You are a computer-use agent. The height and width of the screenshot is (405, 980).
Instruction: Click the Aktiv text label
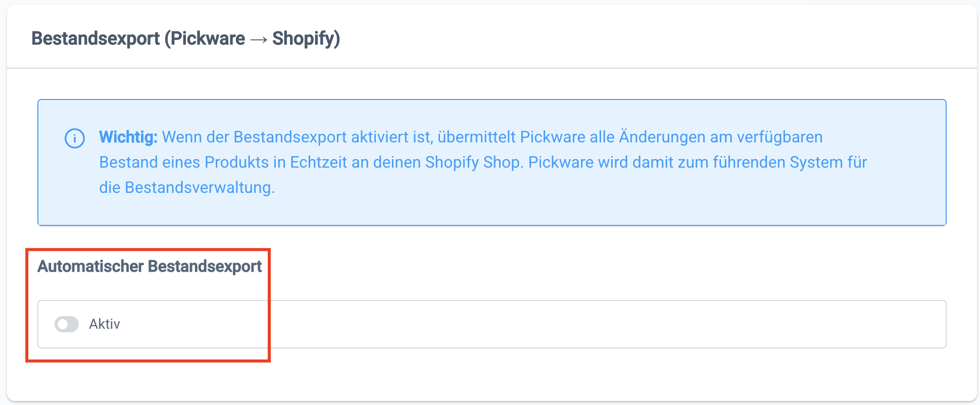point(105,324)
